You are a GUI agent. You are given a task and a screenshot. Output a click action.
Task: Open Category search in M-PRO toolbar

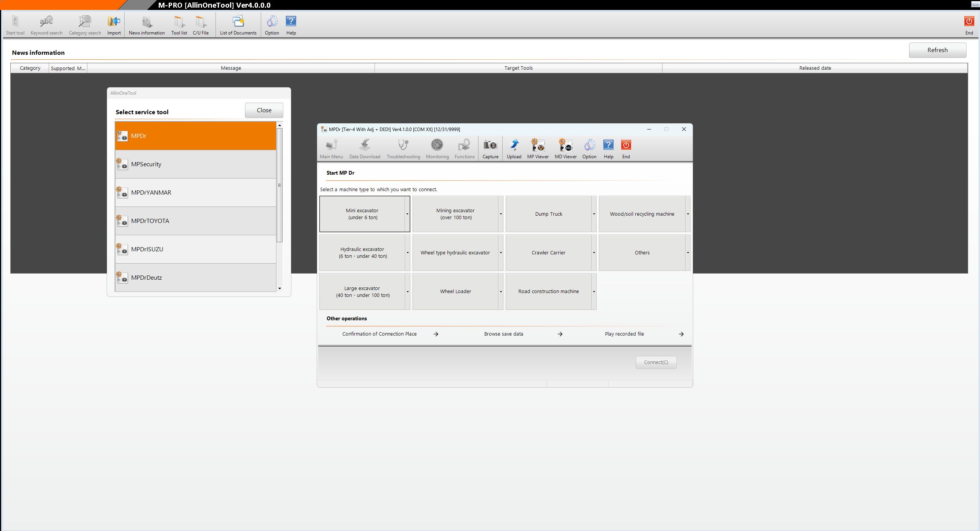[x=85, y=25]
